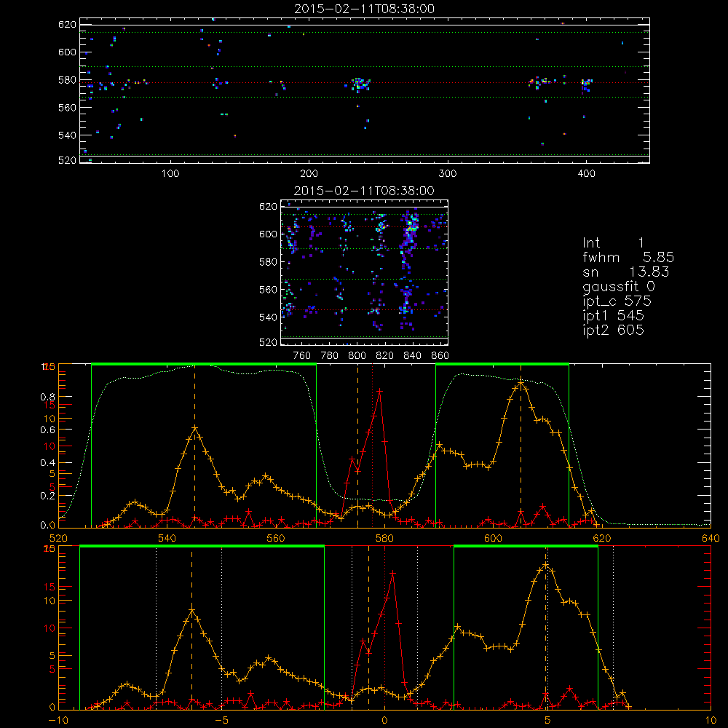Click x-axis label 760 on middle plot
The width and height of the screenshot is (728, 728).
point(302,356)
